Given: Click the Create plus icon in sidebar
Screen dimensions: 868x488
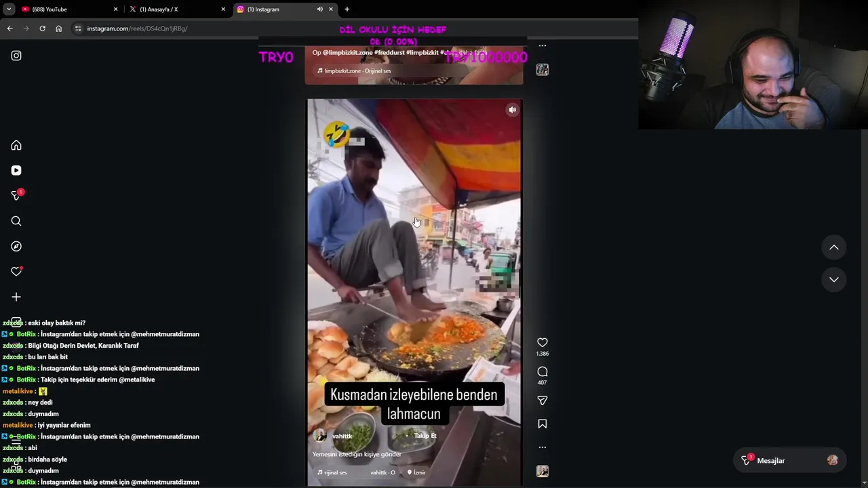Looking at the screenshot, I should 16,297.
